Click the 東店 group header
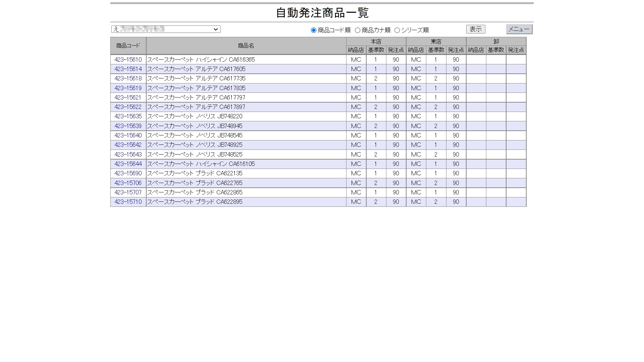 tap(436, 42)
